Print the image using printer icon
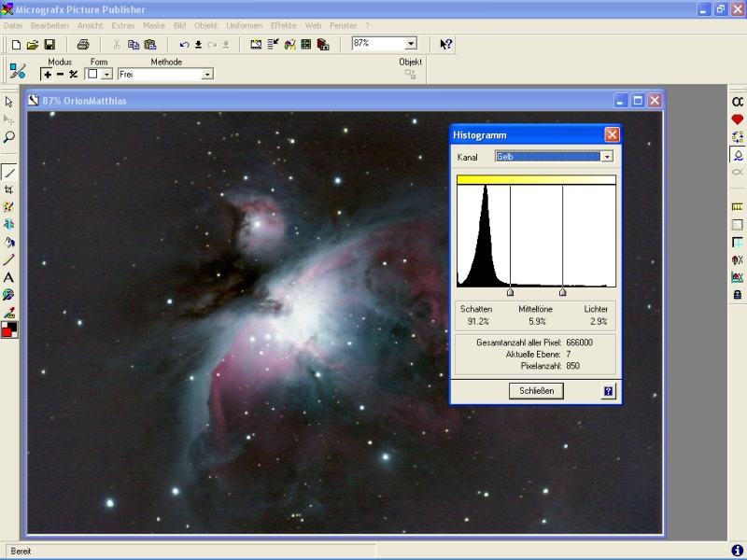Screen dimensions: 747x560 point(83,44)
